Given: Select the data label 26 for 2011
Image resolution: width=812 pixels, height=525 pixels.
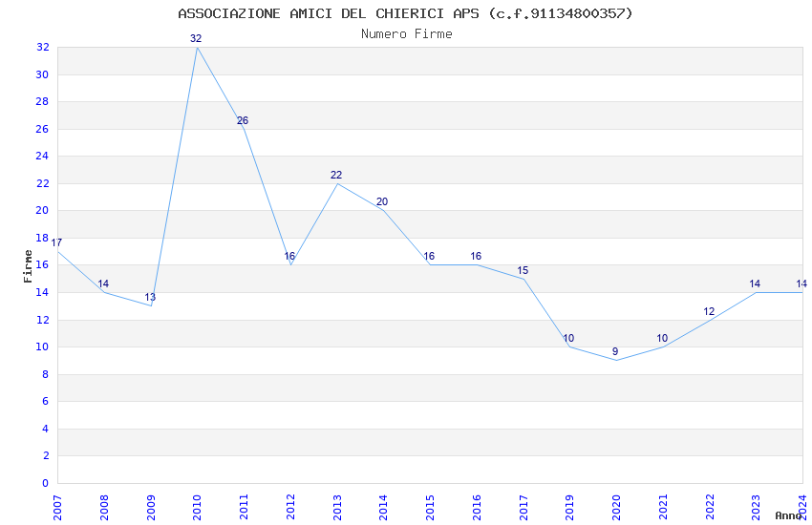Looking at the screenshot, I should 243,120.
